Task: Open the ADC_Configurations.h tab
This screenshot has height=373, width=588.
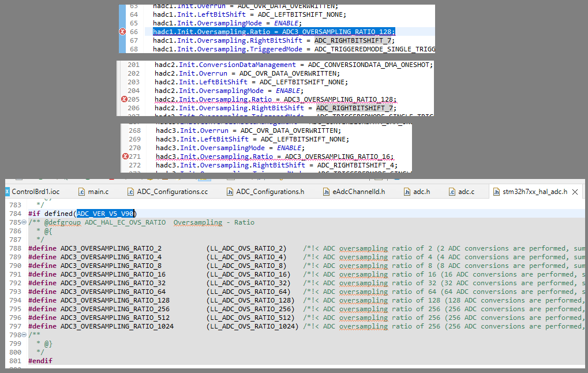Action: click(x=265, y=192)
